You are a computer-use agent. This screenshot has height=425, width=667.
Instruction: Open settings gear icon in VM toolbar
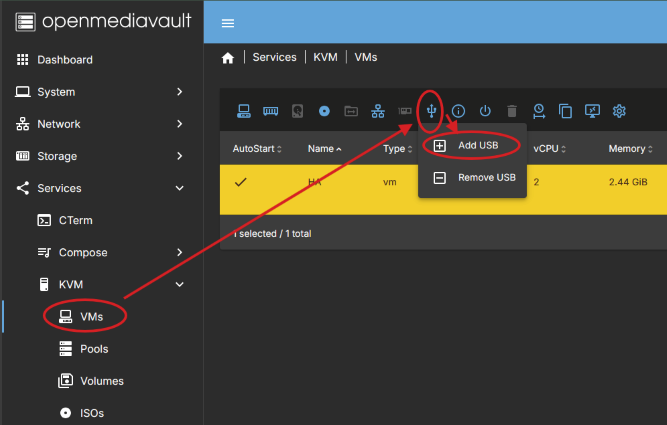click(619, 111)
